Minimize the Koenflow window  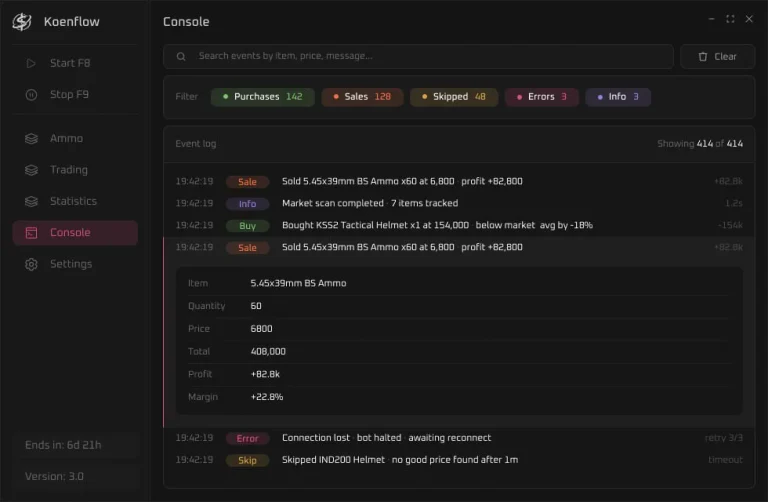[711, 19]
